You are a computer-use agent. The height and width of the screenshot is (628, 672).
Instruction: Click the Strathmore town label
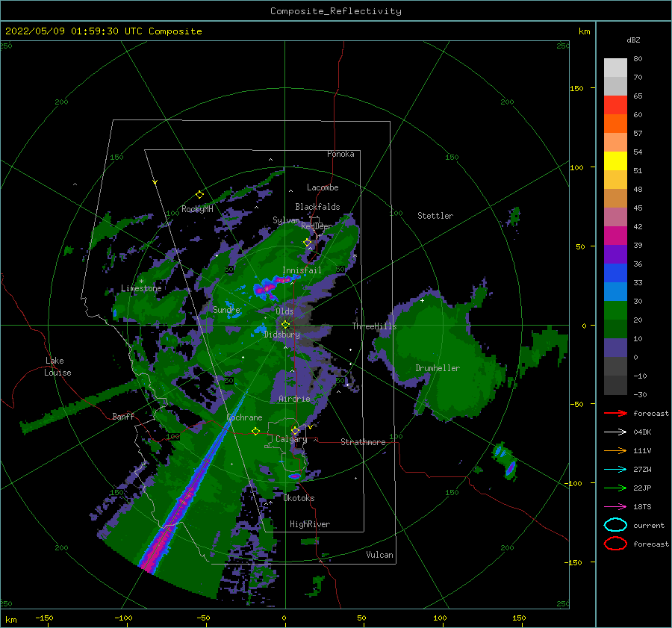click(363, 442)
